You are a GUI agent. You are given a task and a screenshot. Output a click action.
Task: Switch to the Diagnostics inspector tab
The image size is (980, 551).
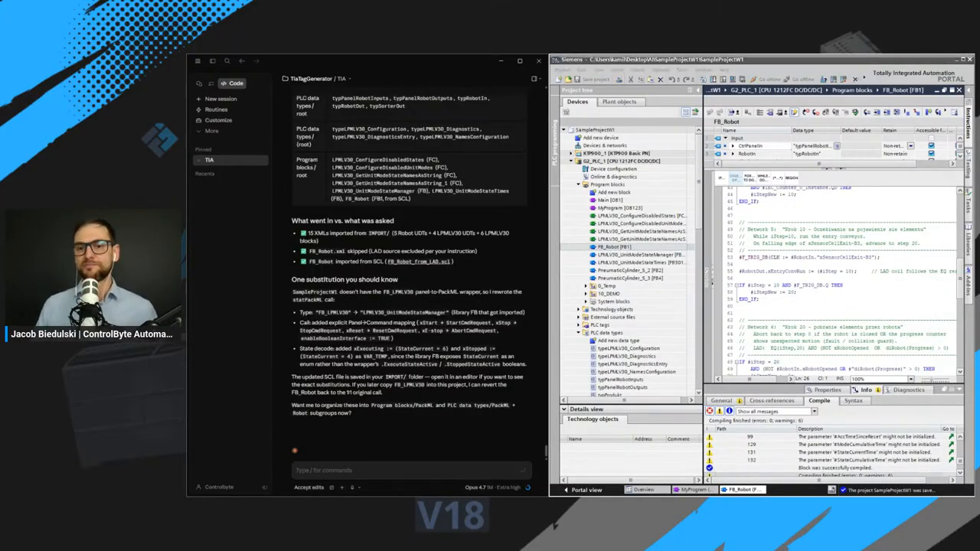click(x=908, y=390)
